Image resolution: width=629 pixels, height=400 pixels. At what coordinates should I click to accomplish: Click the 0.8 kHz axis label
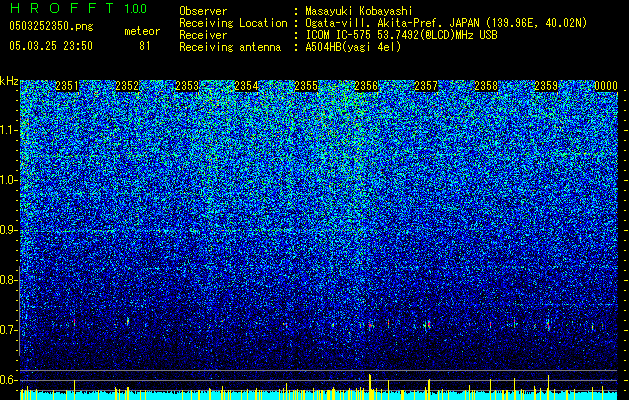(8, 280)
